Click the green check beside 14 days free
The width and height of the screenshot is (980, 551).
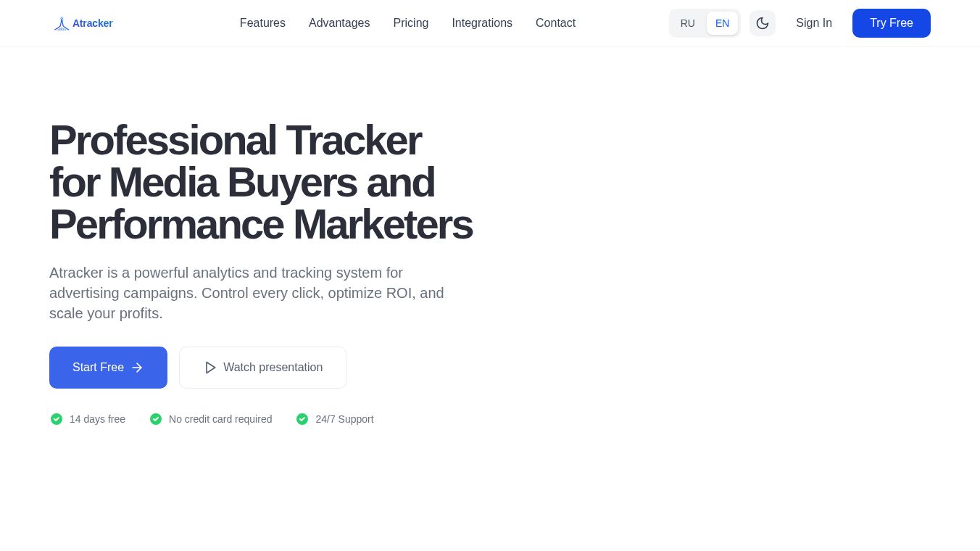coord(57,419)
